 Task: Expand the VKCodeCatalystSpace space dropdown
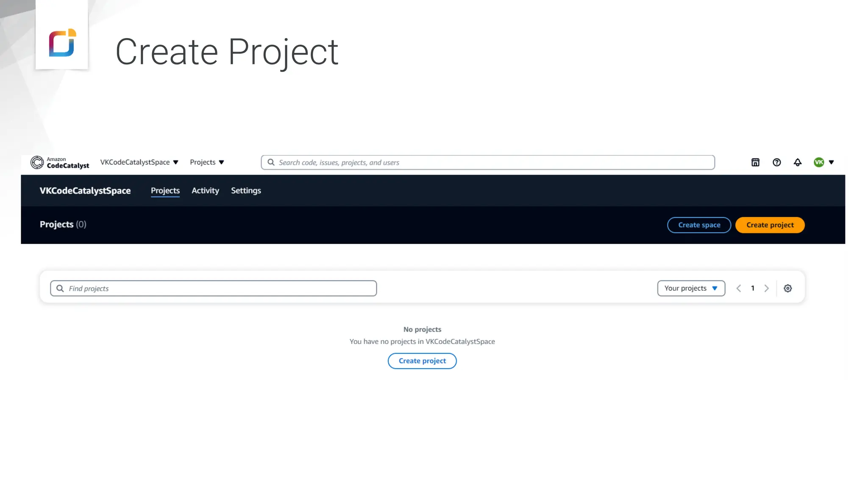click(139, 162)
